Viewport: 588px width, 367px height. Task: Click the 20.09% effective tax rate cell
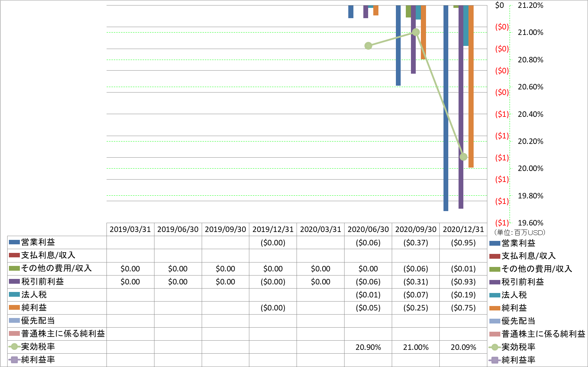click(x=463, y=347)
